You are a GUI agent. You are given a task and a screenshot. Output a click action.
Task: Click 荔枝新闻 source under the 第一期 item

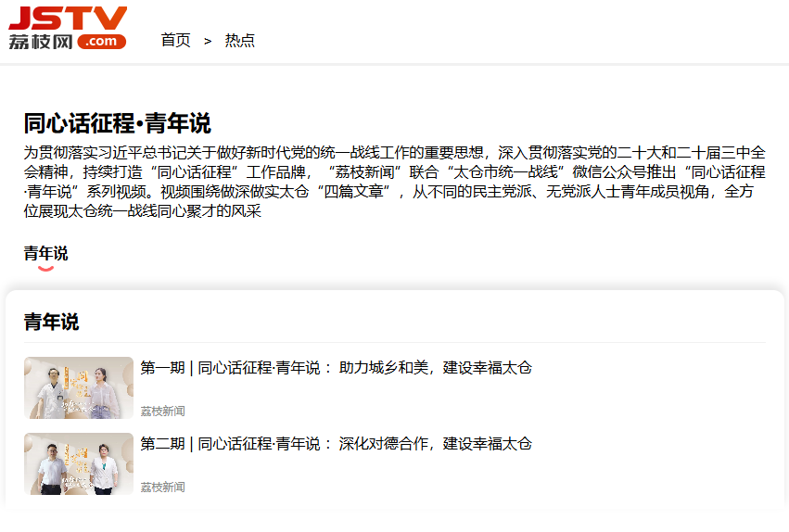[x=163, y=412]
